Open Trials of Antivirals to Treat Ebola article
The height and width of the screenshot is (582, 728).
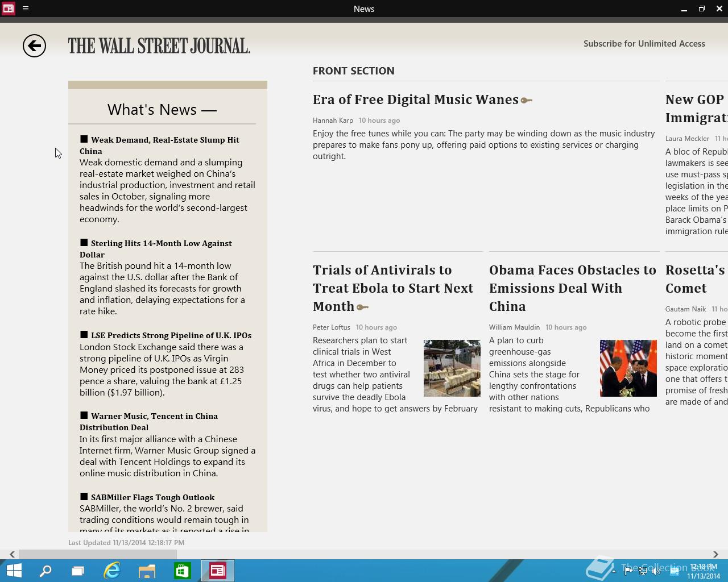coord(393,288)
